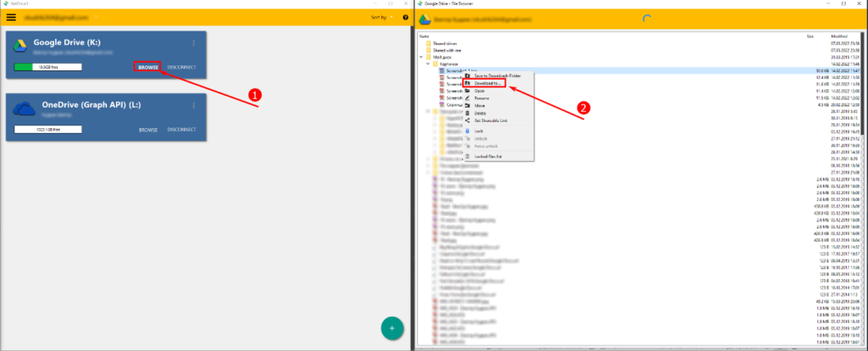The height and width of the screenshot is (351, 868).
Task: Collapse the Мой диск tree node
Action: [x=421, y=57]
